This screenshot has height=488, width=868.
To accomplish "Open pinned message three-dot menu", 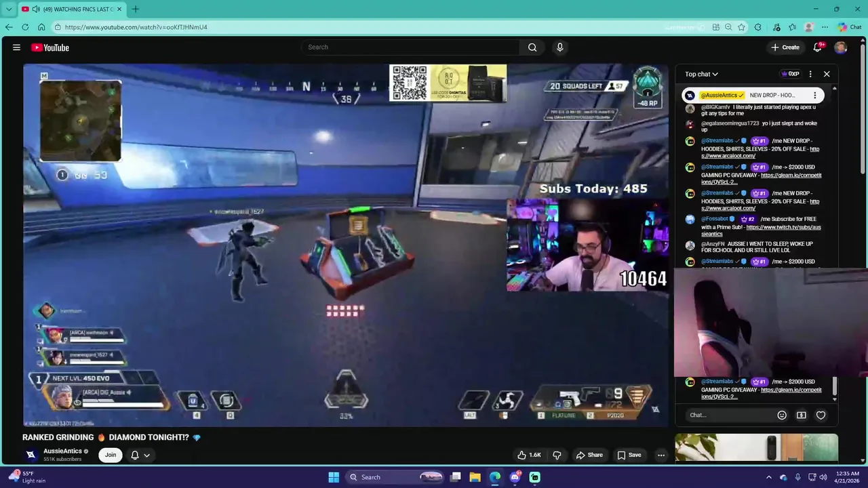I will 814,96.
